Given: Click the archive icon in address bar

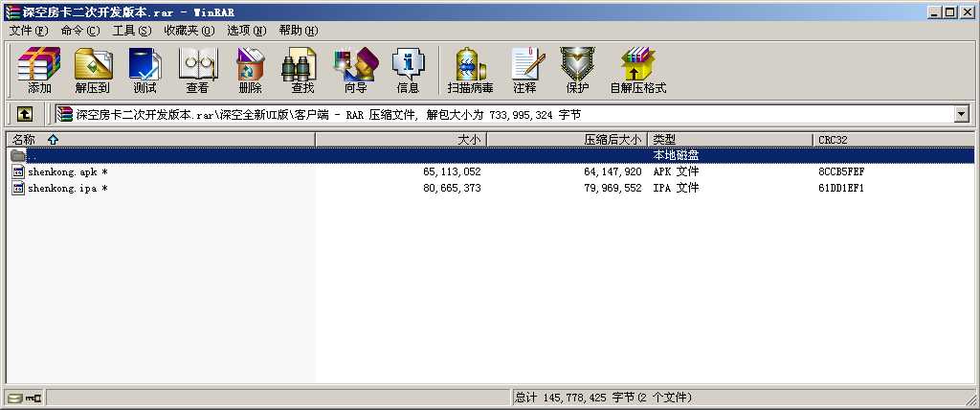Looking at the screenshot, I should (x=64, y=114).
